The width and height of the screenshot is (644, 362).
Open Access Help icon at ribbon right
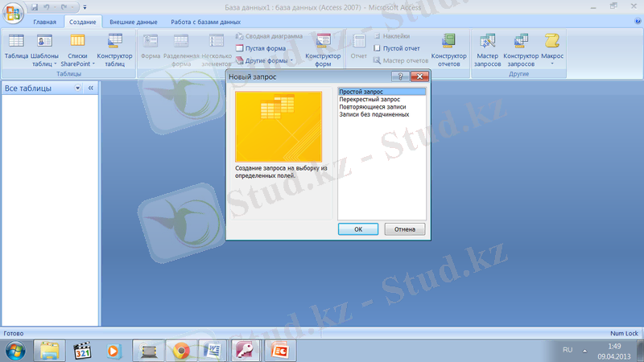638,22
